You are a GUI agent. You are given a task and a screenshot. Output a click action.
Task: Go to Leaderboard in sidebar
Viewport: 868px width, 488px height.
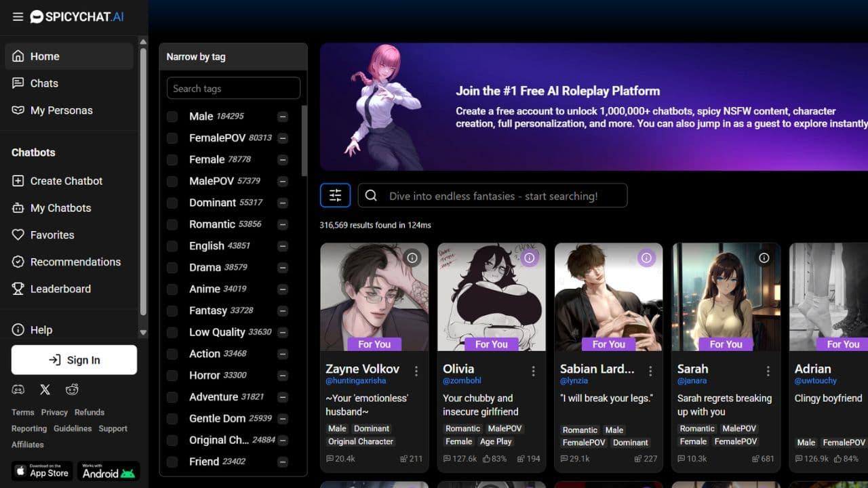point(60,289)
